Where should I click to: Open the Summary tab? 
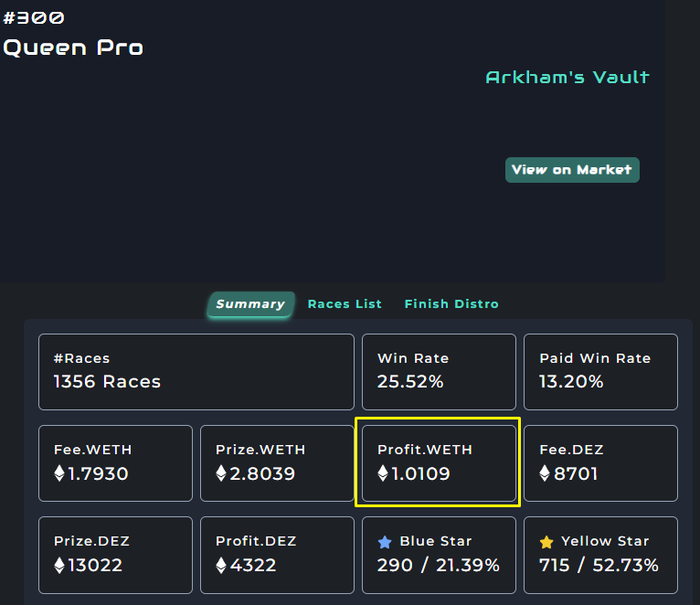point(250,304)
